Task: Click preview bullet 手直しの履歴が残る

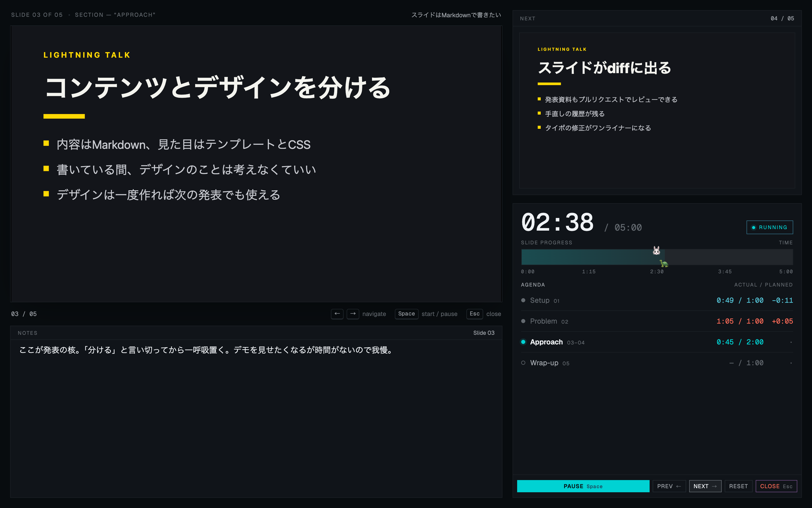Action: [x=575, y=114]
